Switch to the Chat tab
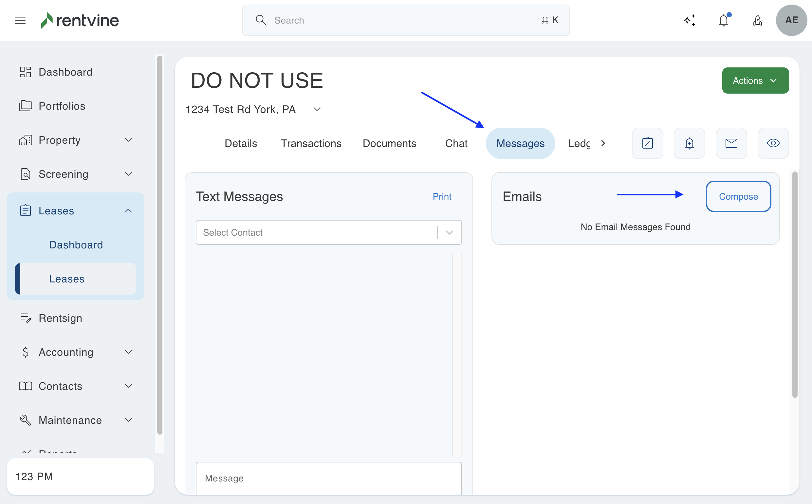 (456, 143)
